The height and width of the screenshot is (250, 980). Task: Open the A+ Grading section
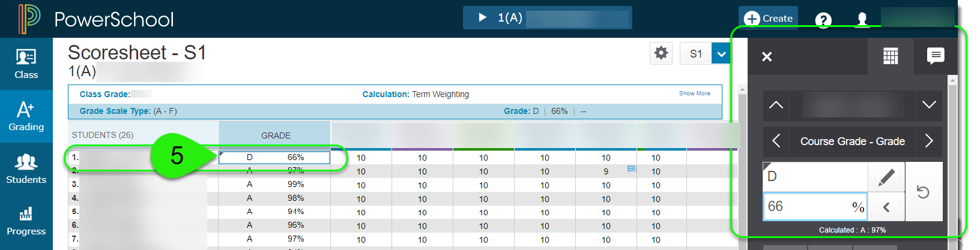pyautogui.click(x=26, y=116)
